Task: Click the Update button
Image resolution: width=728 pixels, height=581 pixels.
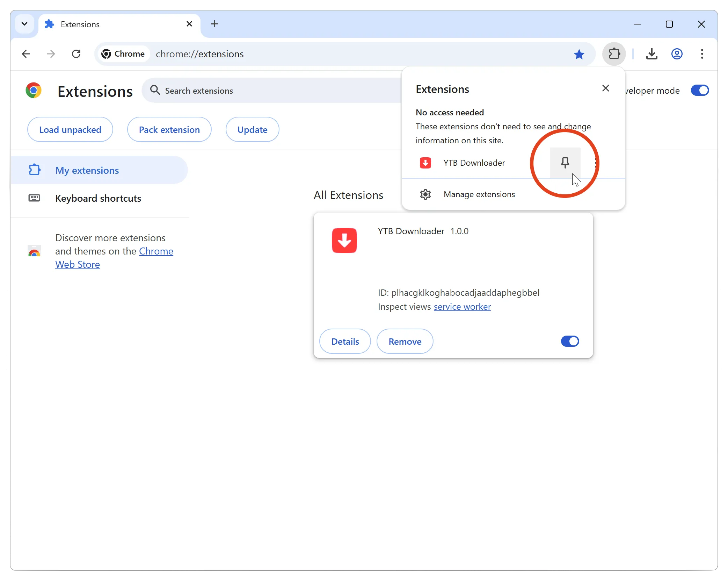Action: pyautogui.click(x=252, y=129)
